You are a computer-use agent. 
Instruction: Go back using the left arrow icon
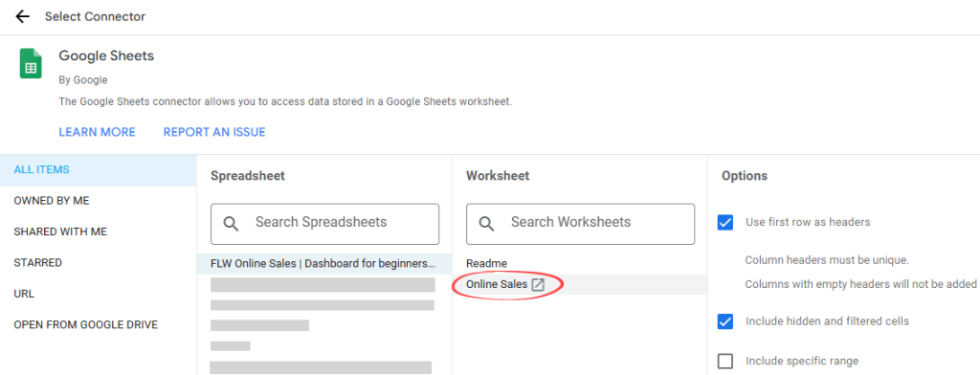[23, 17]
